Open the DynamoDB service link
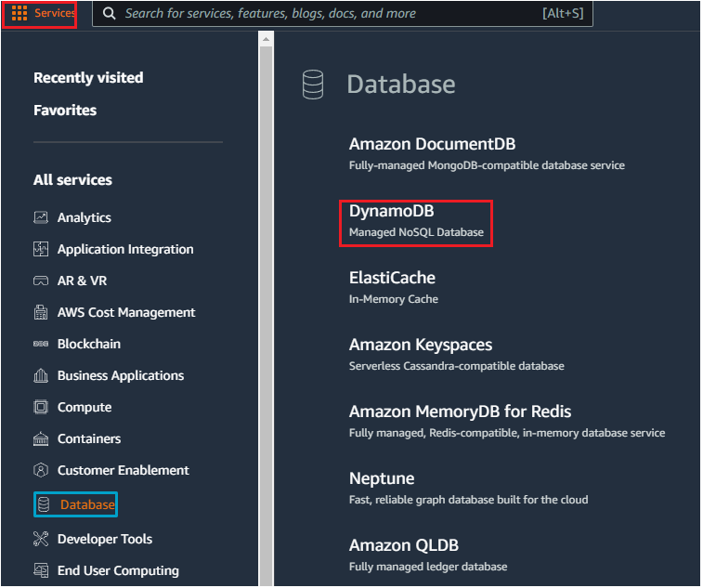 391,211
